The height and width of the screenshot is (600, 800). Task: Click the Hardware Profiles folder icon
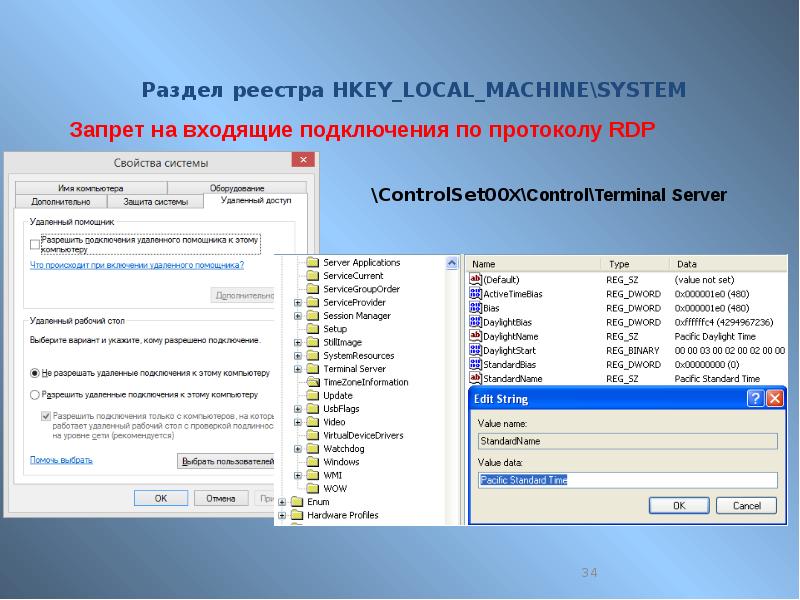(x=297, y=515)
